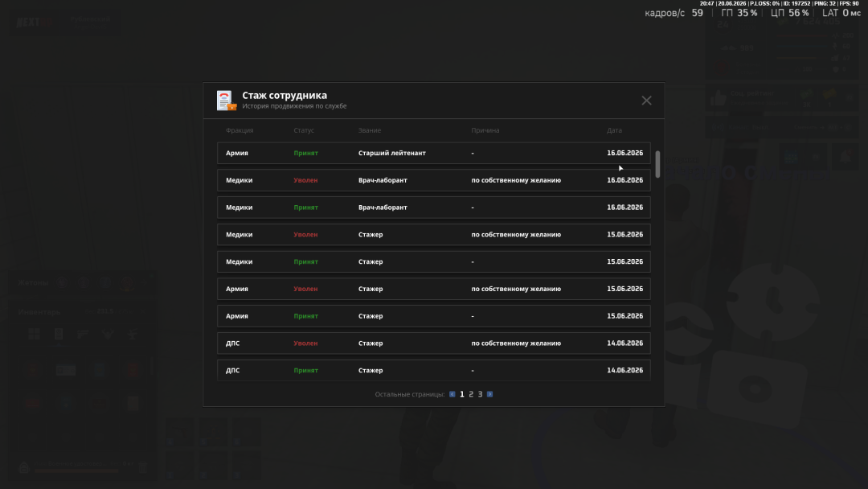Click the scrollbar thumb in the history list
Image resolution: width=868 pixels, height=489 pixels.
[657, 165]
